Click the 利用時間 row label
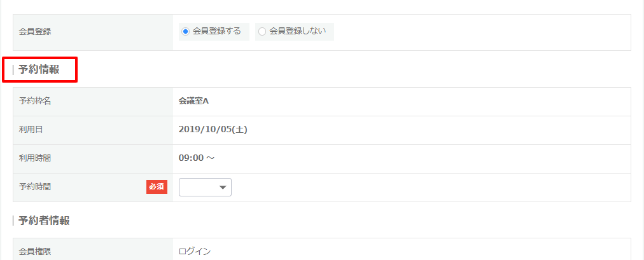The width and height of the screenshot is (644, 260). (x=35, y=158)
